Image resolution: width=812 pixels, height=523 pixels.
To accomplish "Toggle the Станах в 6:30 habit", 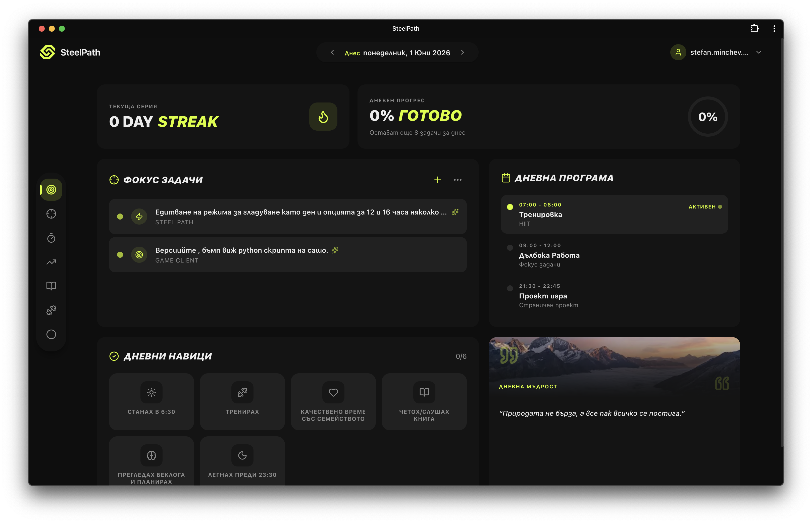I will click(151, 402).
